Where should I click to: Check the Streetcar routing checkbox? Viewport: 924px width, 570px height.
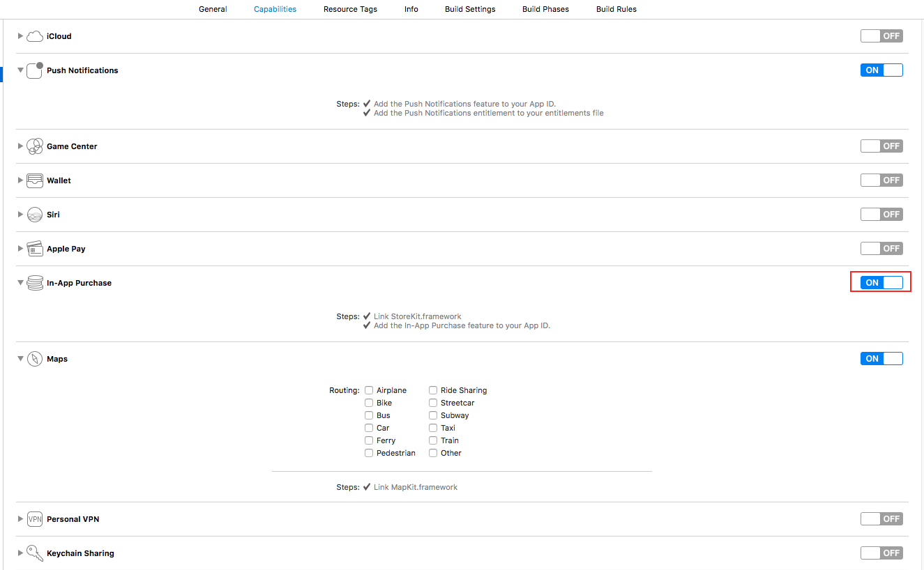coord(433,403)
